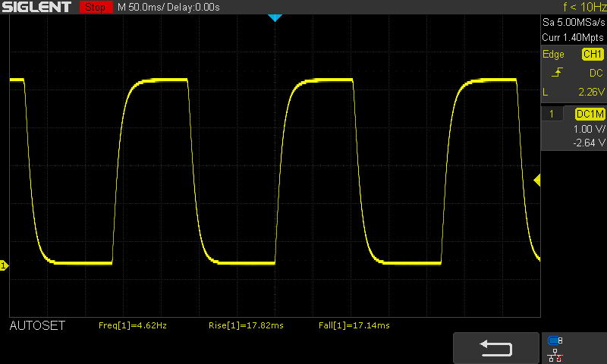Click the CH1 trigger source badge

(593, 54)
